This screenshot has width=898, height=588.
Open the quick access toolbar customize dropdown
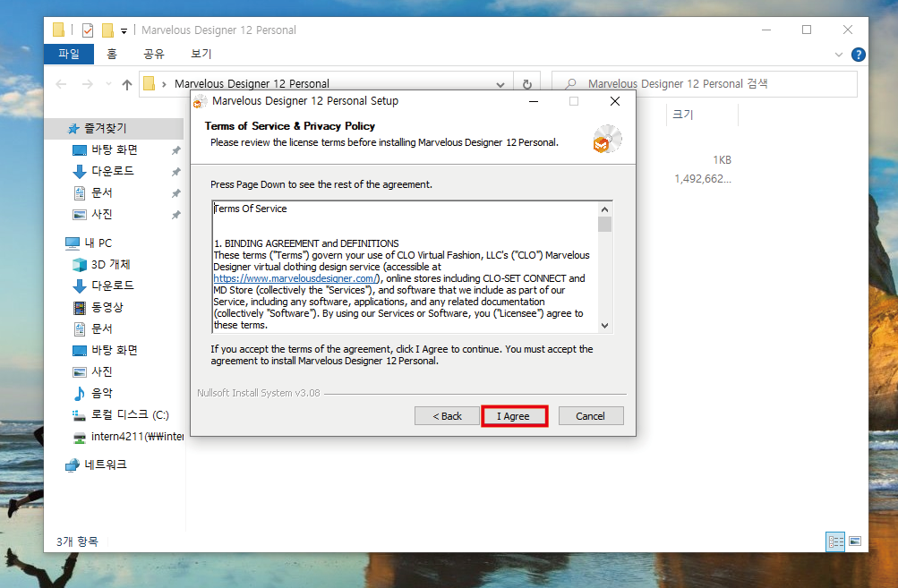tap(124, 31)
